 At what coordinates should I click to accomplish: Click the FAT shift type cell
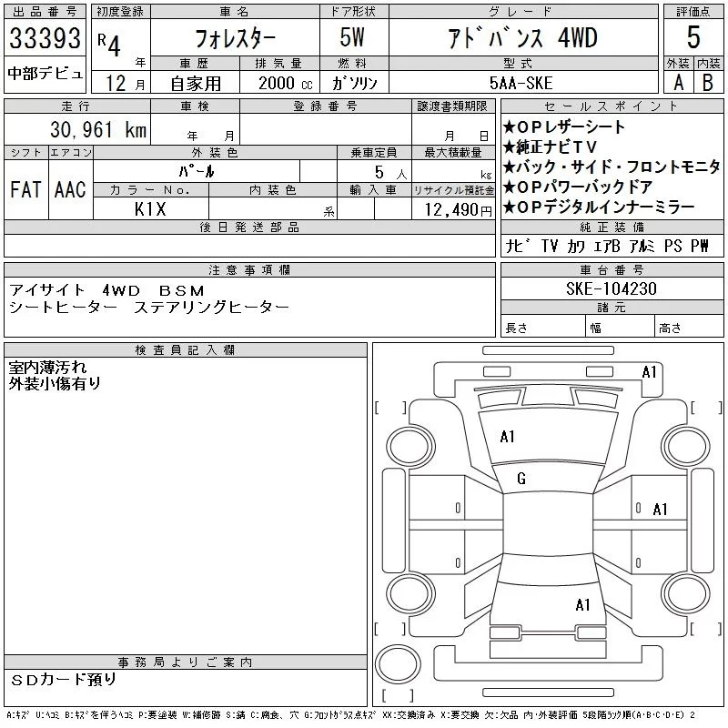coord(25,190)
